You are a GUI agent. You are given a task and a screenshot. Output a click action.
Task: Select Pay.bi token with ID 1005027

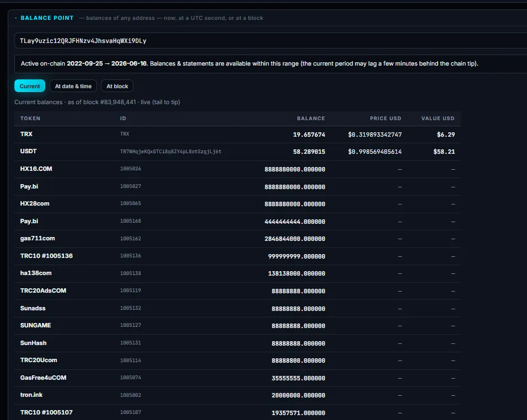click(29, 186)
